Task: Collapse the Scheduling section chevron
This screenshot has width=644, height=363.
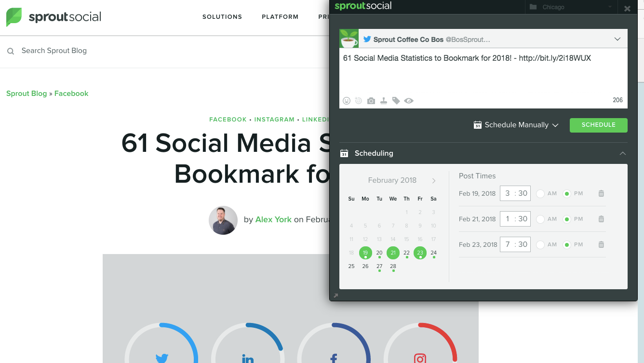Action: [623, 153]
